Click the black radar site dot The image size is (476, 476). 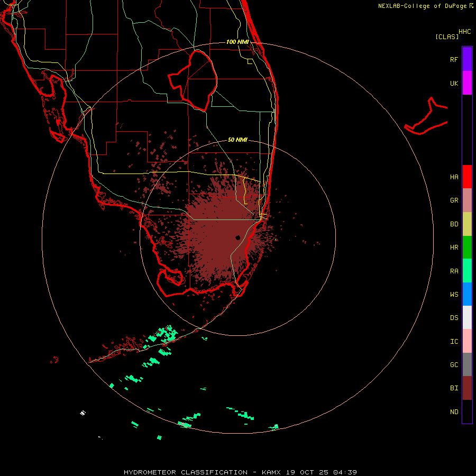237,237
